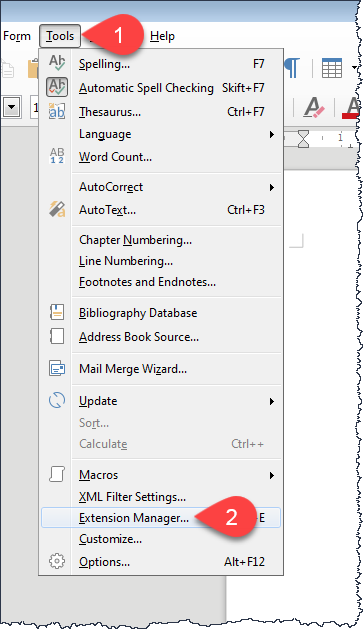Click the Word Count icon

click(x=57, y=155)
